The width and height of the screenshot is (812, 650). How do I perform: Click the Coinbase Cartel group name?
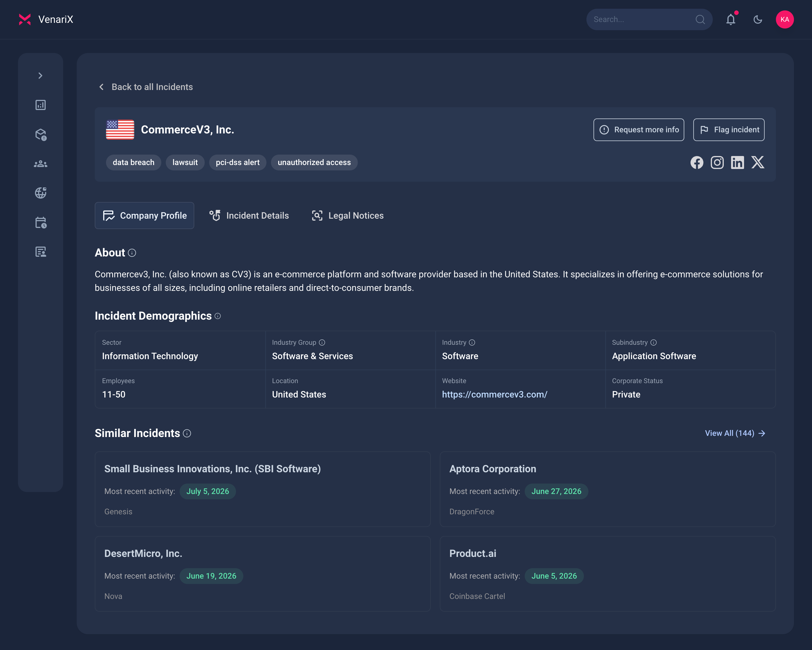point(477,596)
